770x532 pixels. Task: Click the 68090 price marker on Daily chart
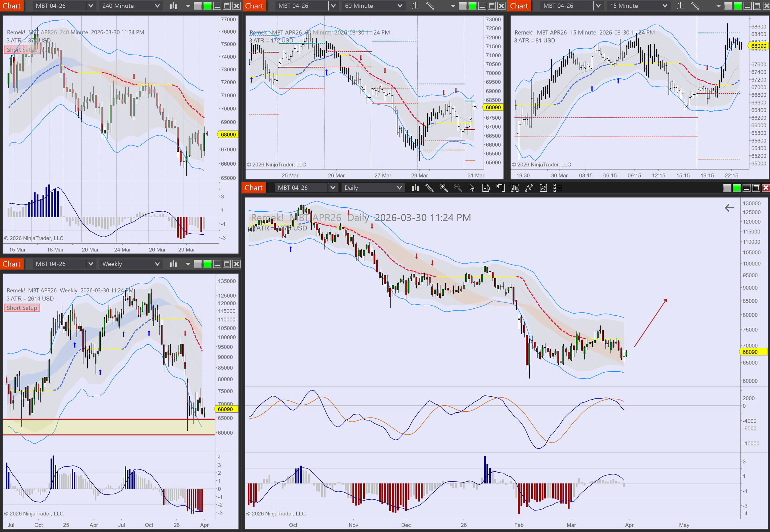753,352
